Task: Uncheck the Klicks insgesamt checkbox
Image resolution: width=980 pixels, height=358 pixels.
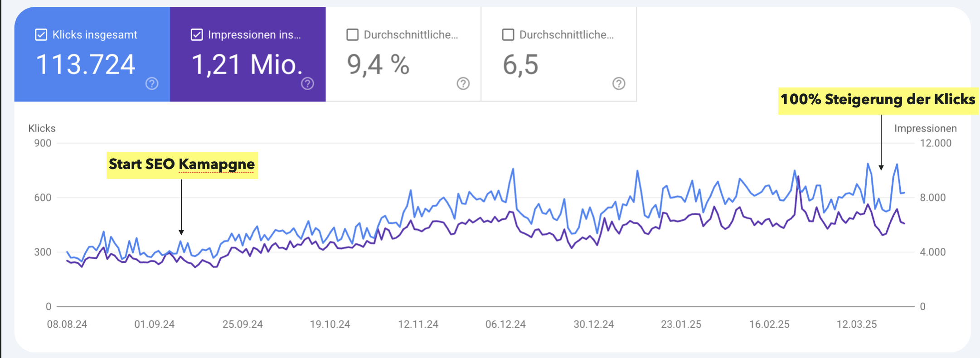Action: pyautogui.click(x=41, y=35)
